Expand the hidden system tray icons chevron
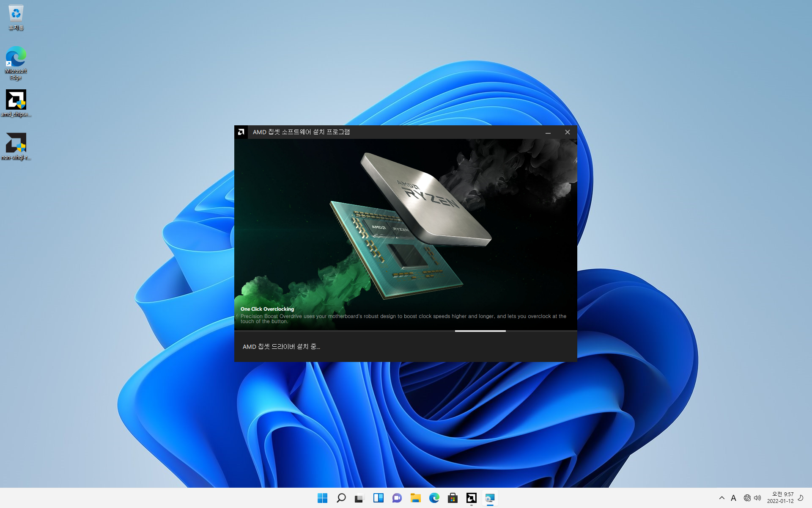 tap(721, 498)
